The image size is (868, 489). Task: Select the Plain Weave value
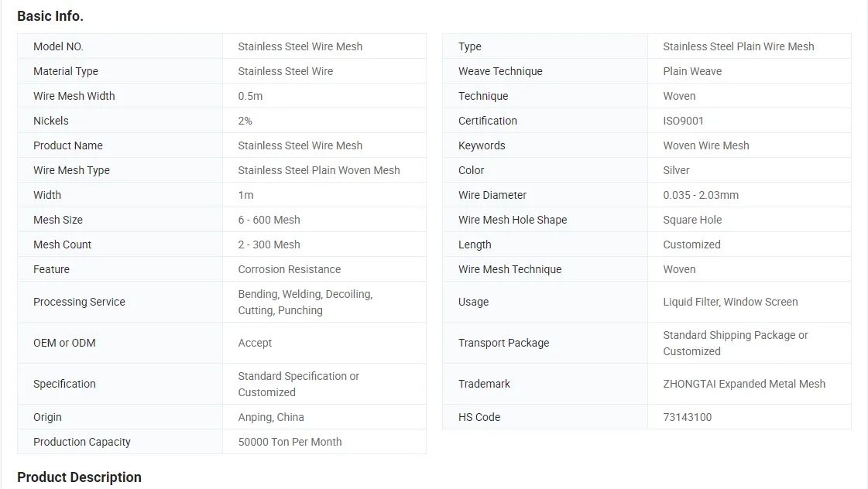(x=692, y=71)
